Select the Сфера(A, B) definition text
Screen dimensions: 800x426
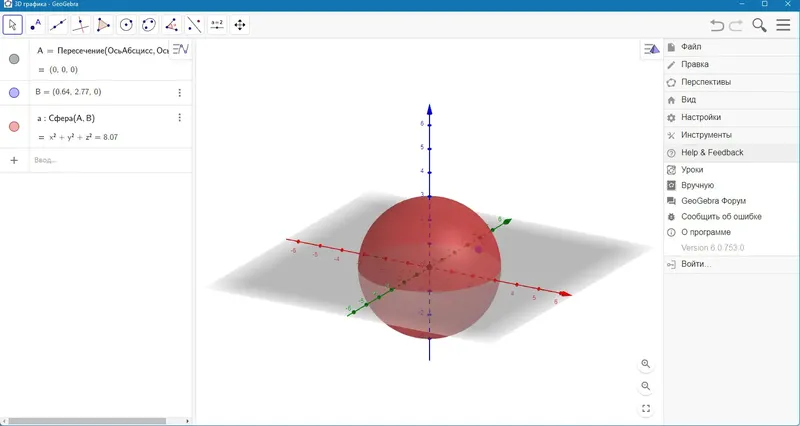pos(66,118)
